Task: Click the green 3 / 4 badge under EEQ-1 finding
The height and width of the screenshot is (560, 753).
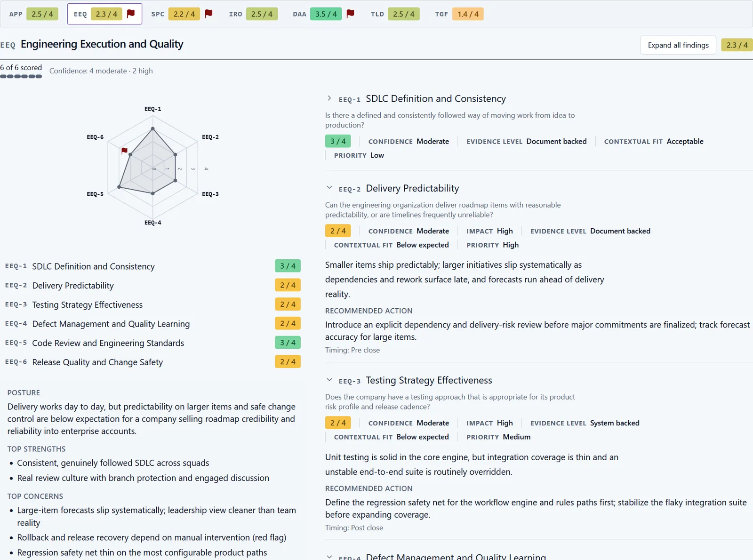Action: click(338, 141)
